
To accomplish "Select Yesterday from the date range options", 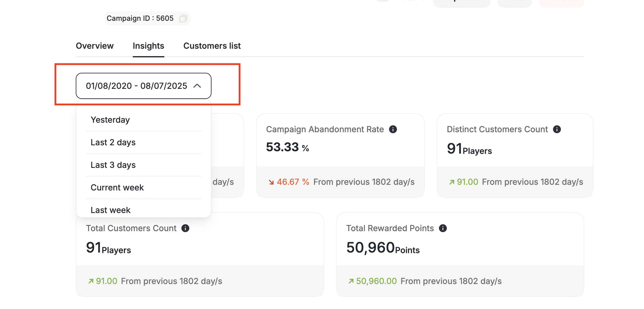I will pos(110,119).
